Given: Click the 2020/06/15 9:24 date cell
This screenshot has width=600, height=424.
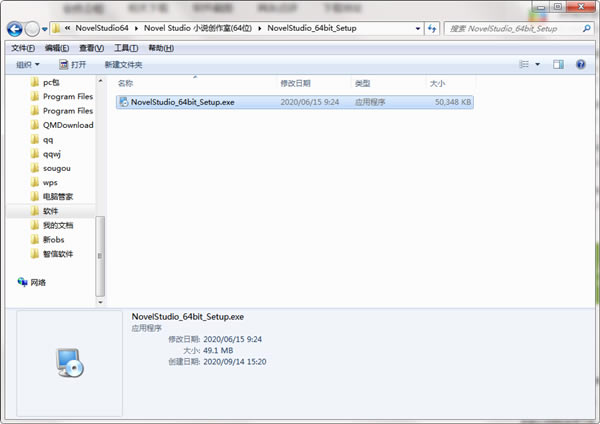Looking at the screenshot, I should 310,102.
